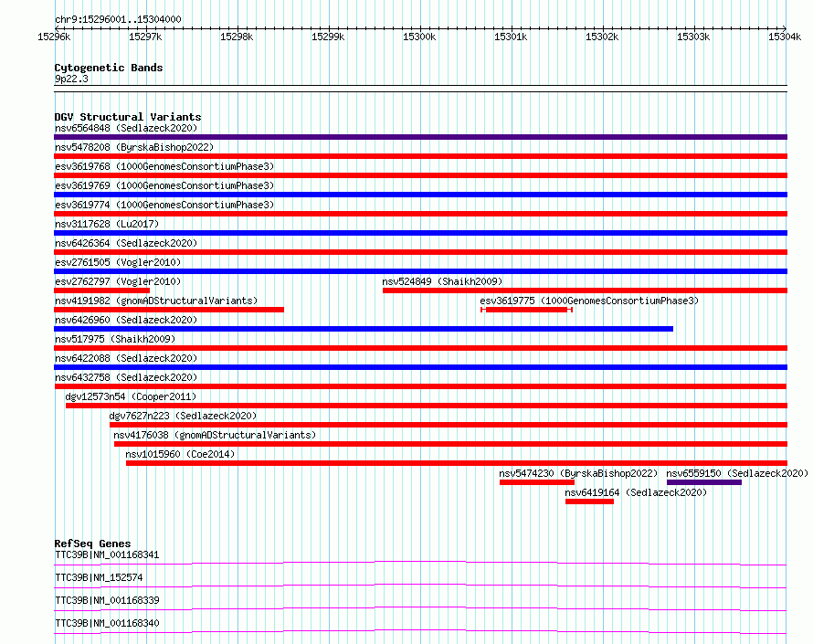The height and width of the screenshot is (644, 813).
Task: Click the nsv1015960 (Coe2014) label
Action: 180,454
